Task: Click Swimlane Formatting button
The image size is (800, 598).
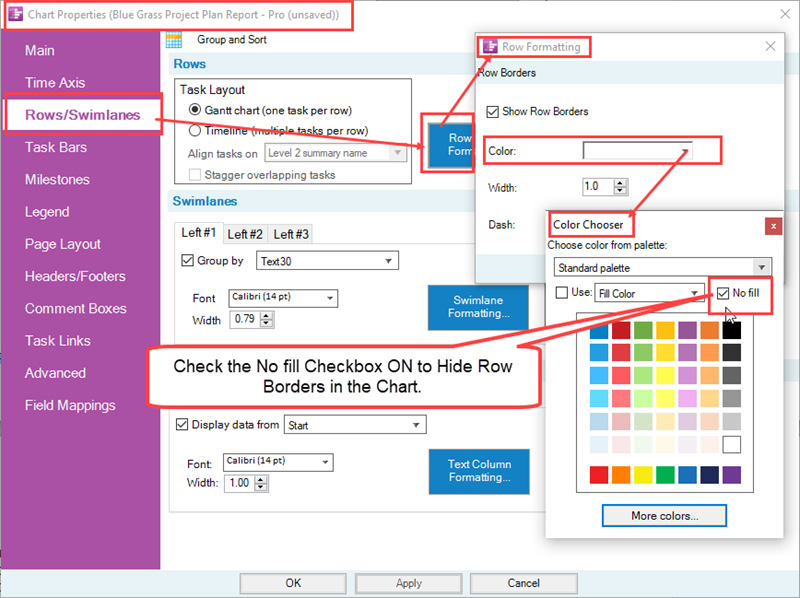Action: pos(478,307)
